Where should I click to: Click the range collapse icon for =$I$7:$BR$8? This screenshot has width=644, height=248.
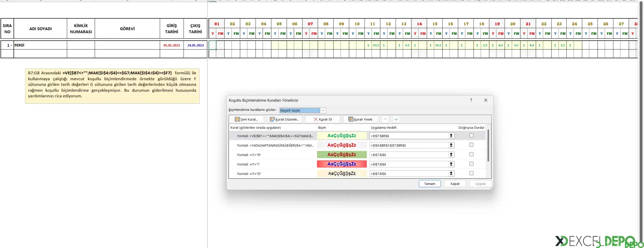(451, 136)
